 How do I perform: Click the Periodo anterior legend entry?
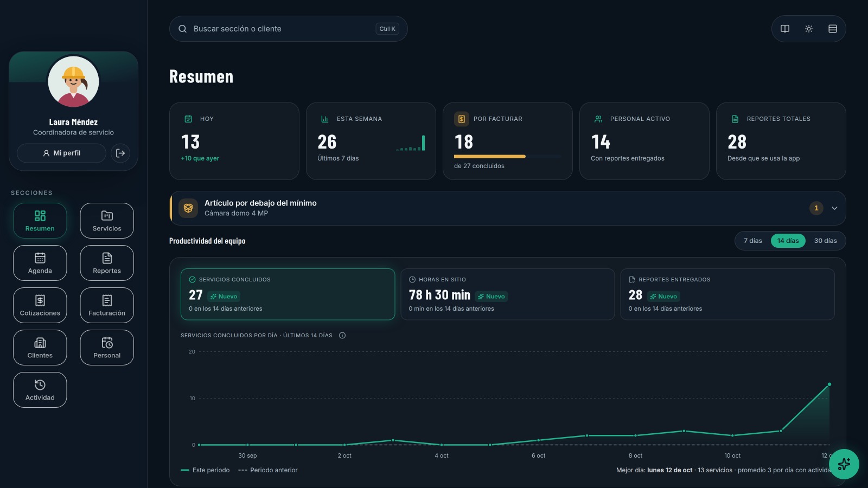[268, 470]
